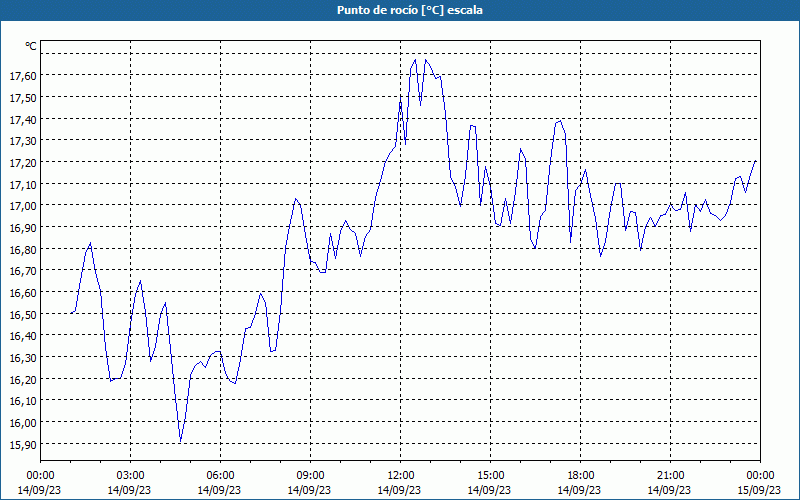Select the 16,50 y-axis label
The image size is (800, 500).
[x=23, y=314]
